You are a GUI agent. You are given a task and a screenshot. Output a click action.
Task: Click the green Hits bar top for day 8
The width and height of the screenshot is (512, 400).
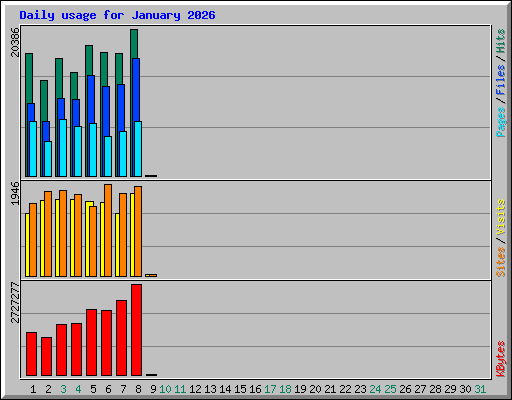pyautogui.click(x=134, y=43)
